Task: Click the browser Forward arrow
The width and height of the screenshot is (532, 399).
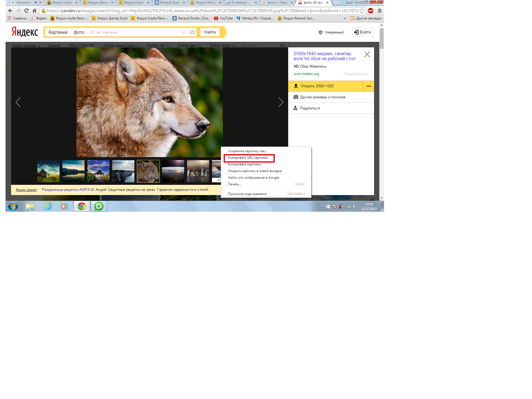Action: [x=18, y=11]
